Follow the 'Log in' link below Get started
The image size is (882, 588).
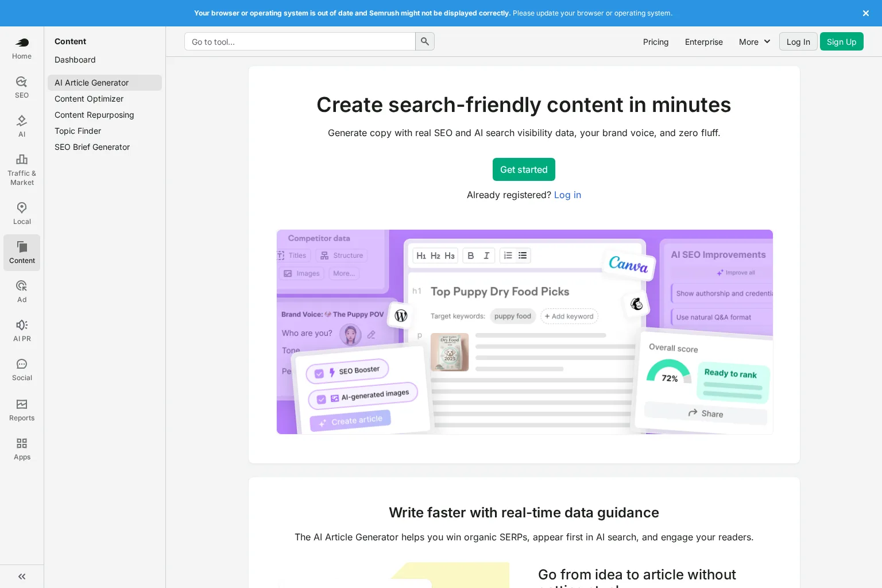pyautogui.click(x=567, y=195)
